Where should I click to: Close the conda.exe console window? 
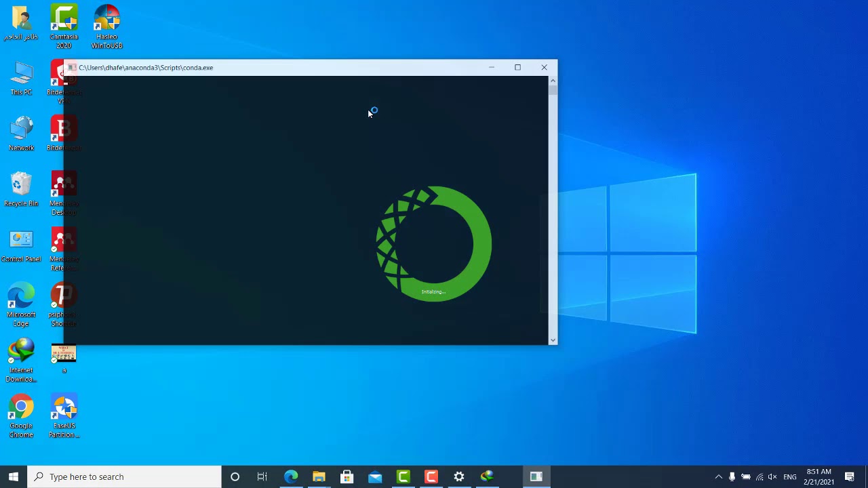coord(544,67)
